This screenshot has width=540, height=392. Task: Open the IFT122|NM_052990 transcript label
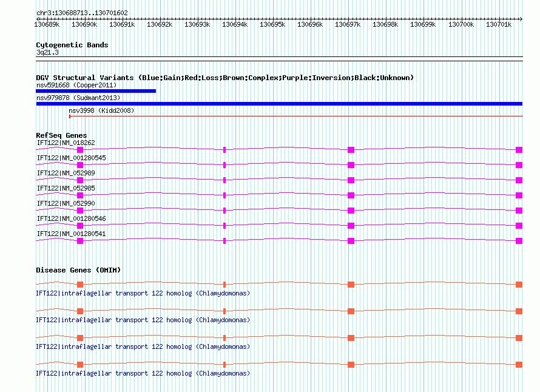(x=66, y=203)
